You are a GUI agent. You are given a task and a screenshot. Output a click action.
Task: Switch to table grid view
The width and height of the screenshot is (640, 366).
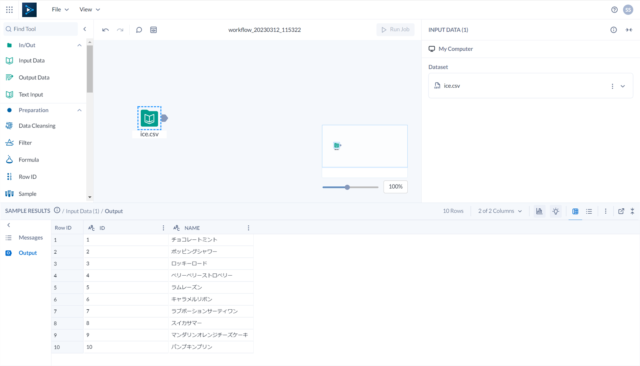[575, 211]
